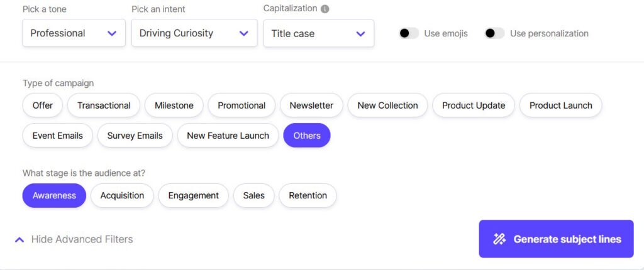Pick the Transactional campaign option
644x270 pixels.
(x=104, y=105)
